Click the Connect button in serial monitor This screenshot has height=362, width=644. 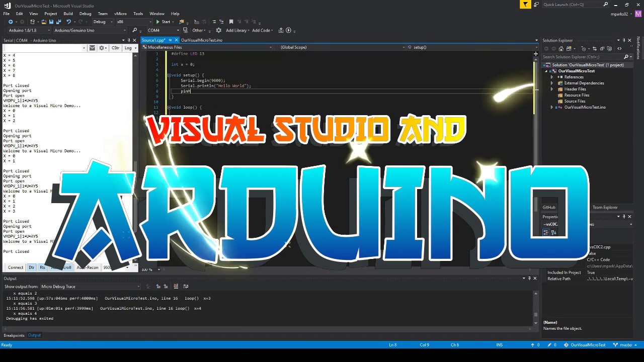(15, 267)
